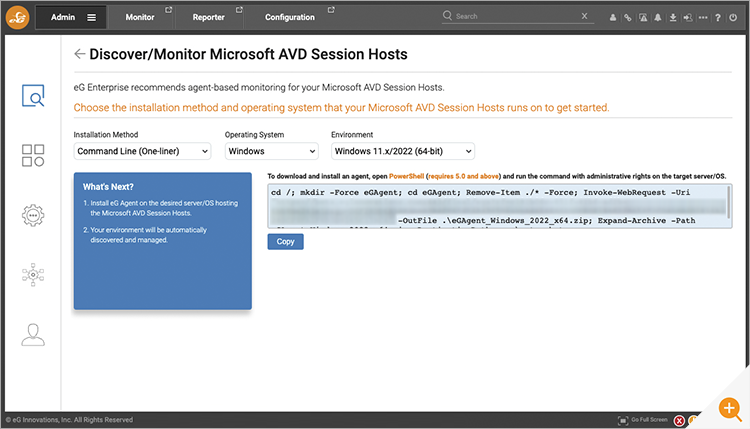Screen dimensions: 750x429
Task: Open the network topology sidebar icon
Action: [33, 275]
